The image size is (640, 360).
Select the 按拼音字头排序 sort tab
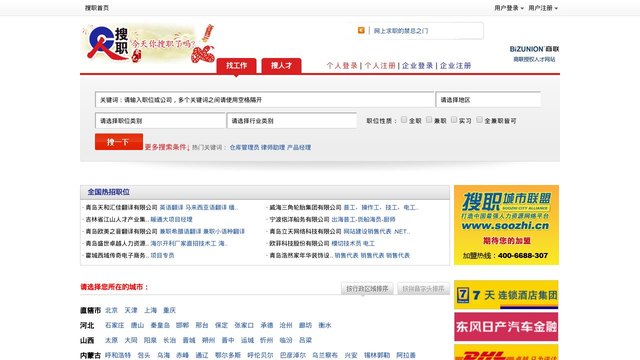click(x=423, y=289)
